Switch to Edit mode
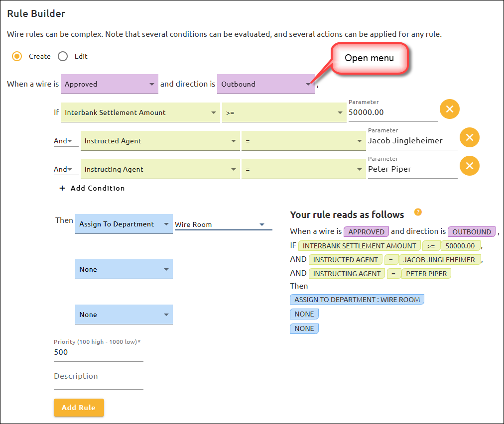 tap(63, 56)
